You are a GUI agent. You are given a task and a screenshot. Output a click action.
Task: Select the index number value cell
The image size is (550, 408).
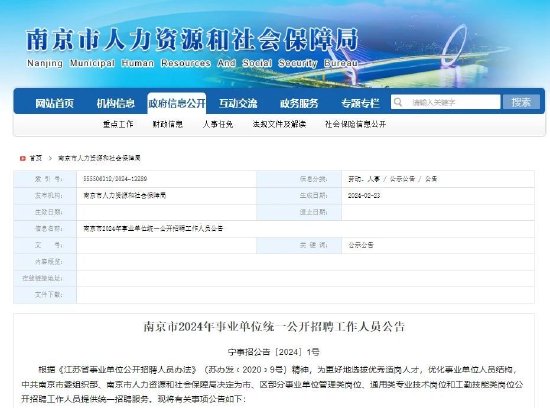coord(115,179)
